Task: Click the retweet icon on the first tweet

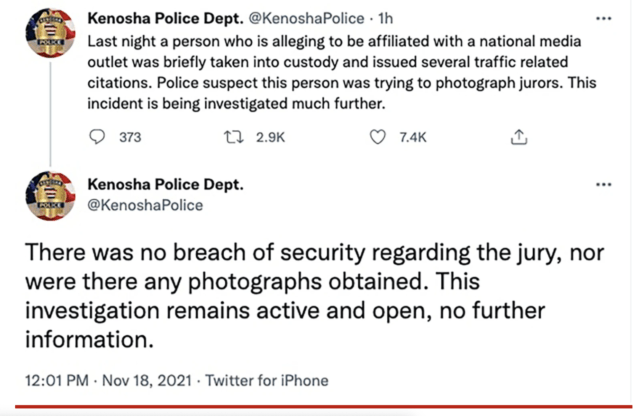Action: 234,137
